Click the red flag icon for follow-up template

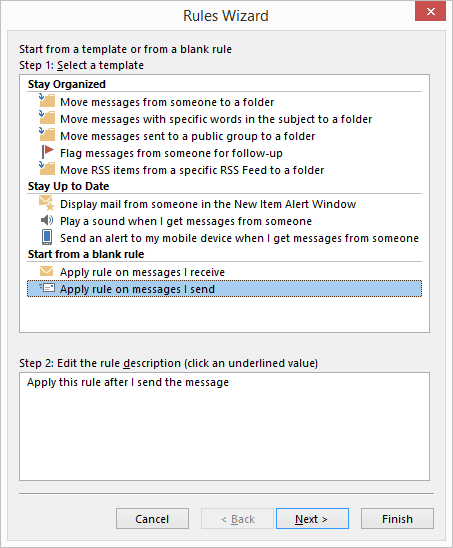pyautogui.click(x=48, y=152)
